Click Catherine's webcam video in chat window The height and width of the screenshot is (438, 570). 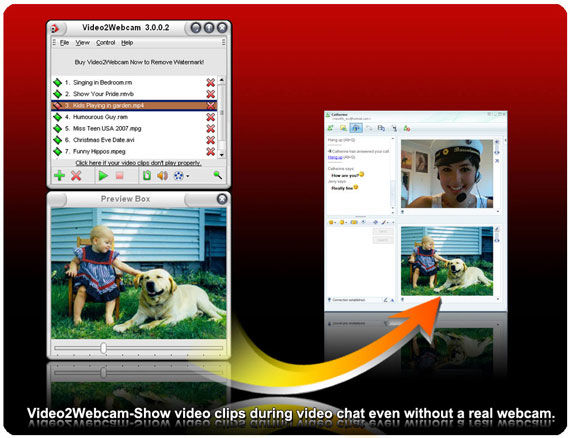pyautogui.click(x=447, y=174)
